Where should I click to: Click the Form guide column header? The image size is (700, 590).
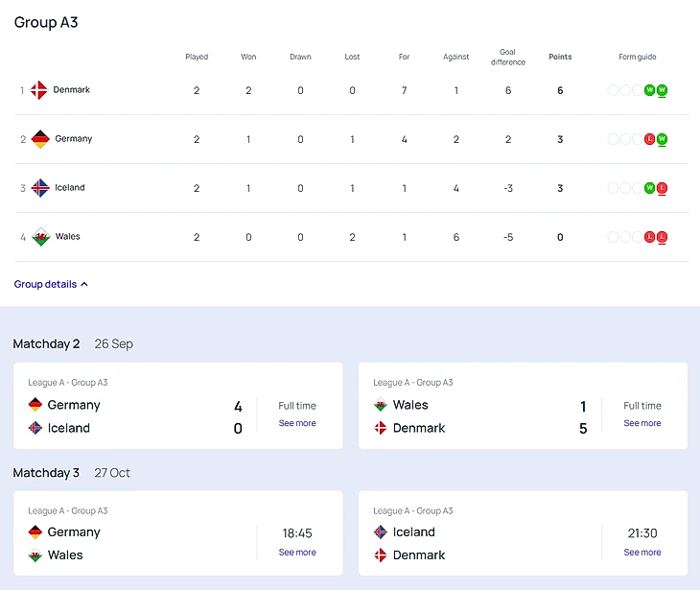(638, 57)
